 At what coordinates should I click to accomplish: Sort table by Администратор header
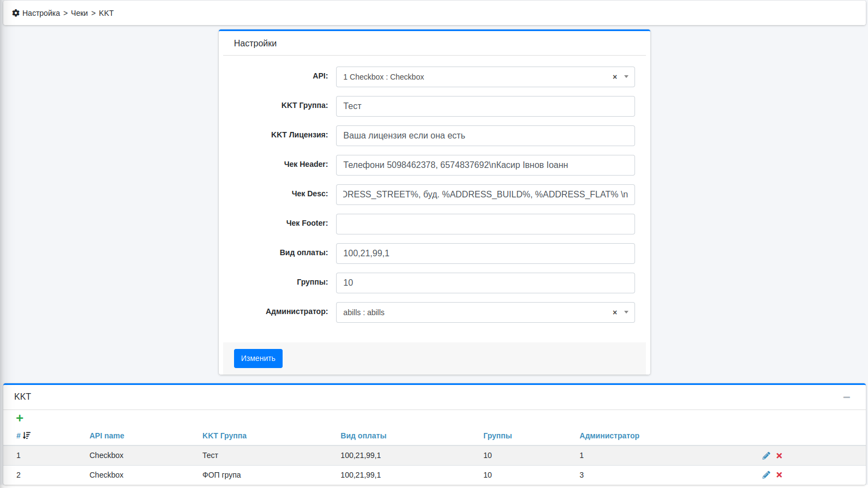click(x=609, y=436)
